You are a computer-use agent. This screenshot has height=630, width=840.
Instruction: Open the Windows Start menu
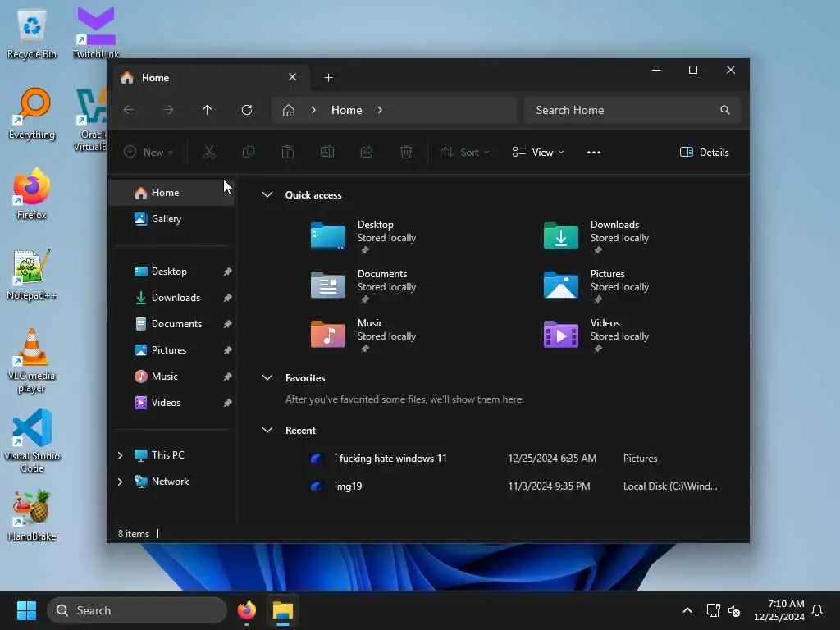pos(26,610)
